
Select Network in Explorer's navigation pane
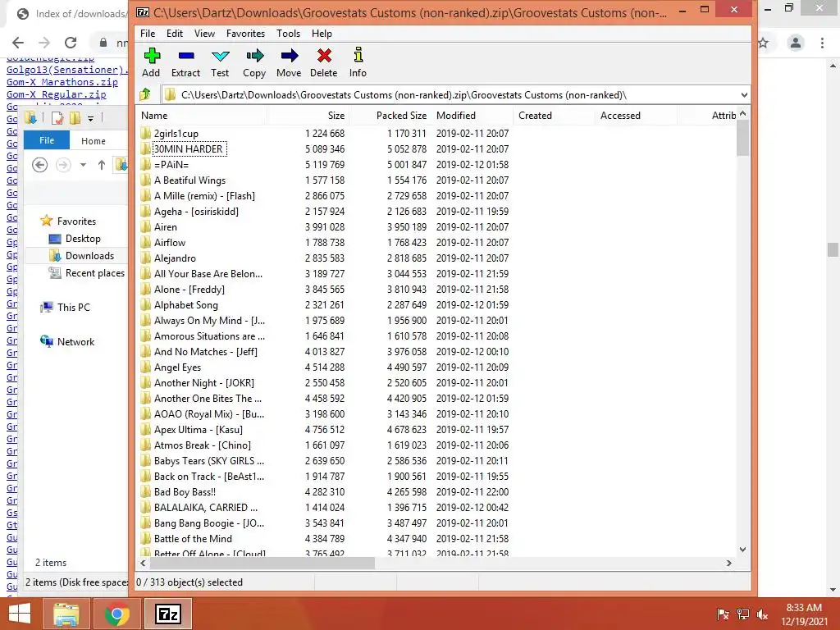tap(75, 341)
